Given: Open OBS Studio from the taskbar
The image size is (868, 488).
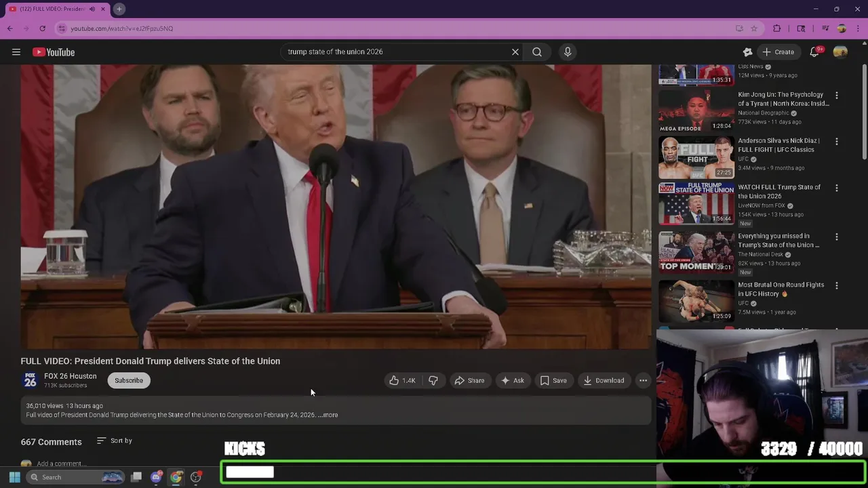Looking at the screenshot, I should click(x=196, y=477).
